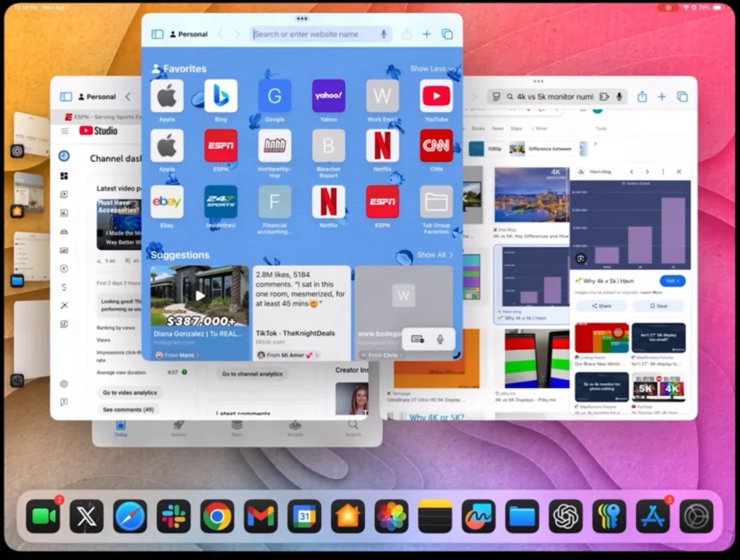
Task: Share page in right Safari window
Action: [x=642, y=97]
